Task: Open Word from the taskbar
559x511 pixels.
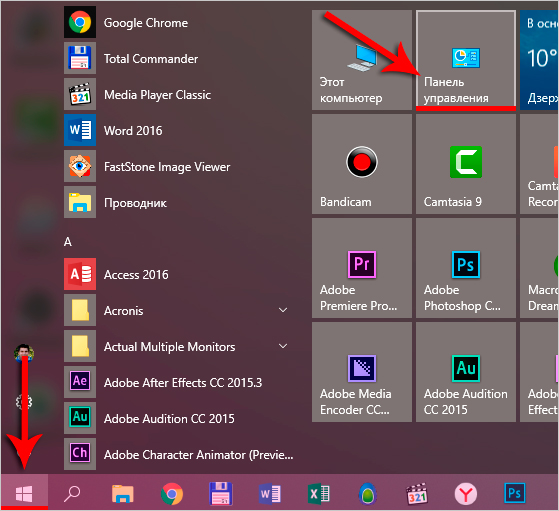Action: pos(270,494)
